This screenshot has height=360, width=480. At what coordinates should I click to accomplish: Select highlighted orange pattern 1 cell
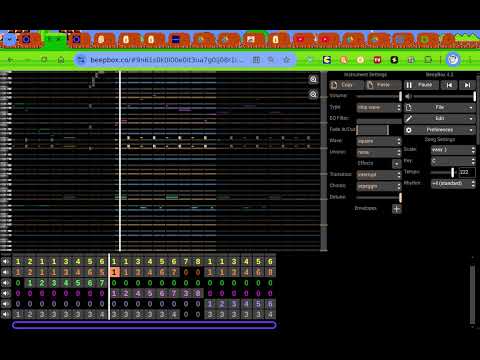pos(114,272)
